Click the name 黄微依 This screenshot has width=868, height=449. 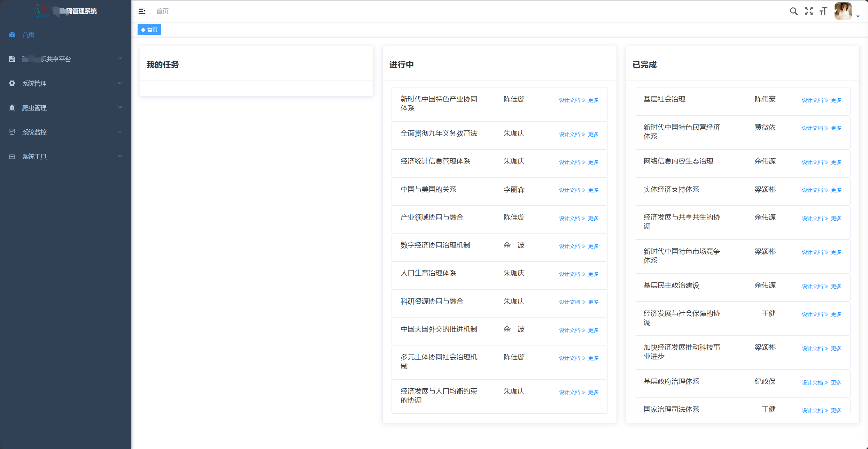click(x=765, y=127)
